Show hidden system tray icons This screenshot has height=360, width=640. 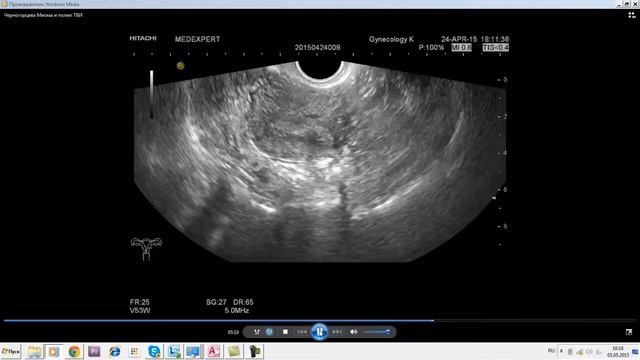point(561,351)
